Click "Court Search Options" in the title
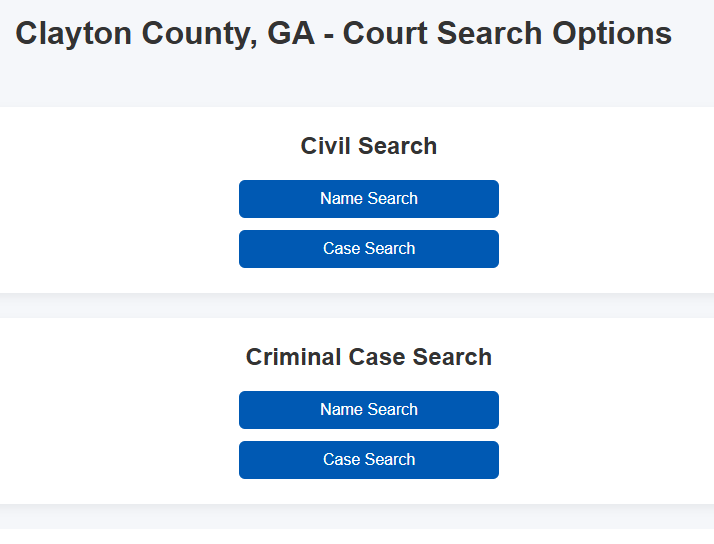The height and width of the screenshot is (544, 714). (x=507, y=33)
